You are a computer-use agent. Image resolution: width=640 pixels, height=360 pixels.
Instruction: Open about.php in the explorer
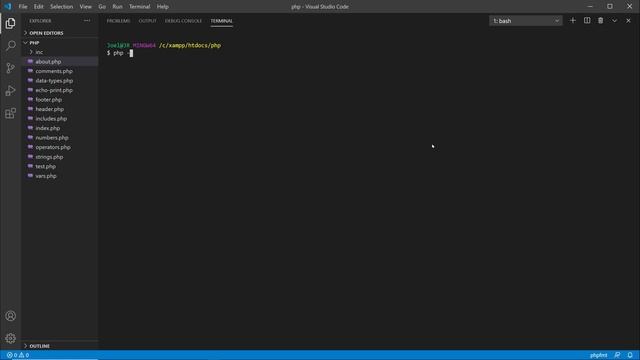(60, 62)
